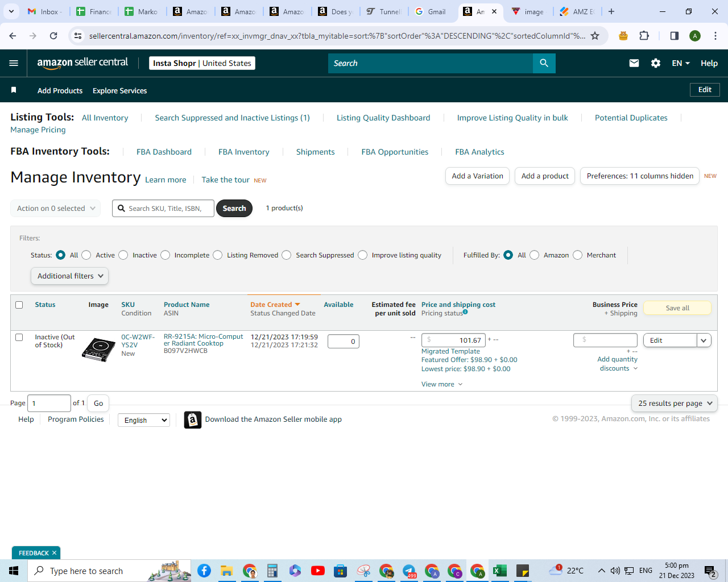Open Excel from the taskbar

click(500, 571)
